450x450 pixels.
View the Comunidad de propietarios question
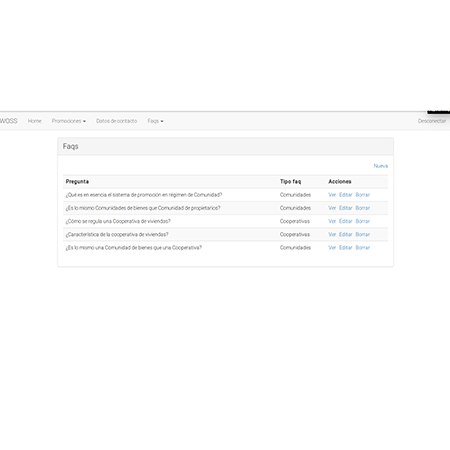(x=332, y=208)
